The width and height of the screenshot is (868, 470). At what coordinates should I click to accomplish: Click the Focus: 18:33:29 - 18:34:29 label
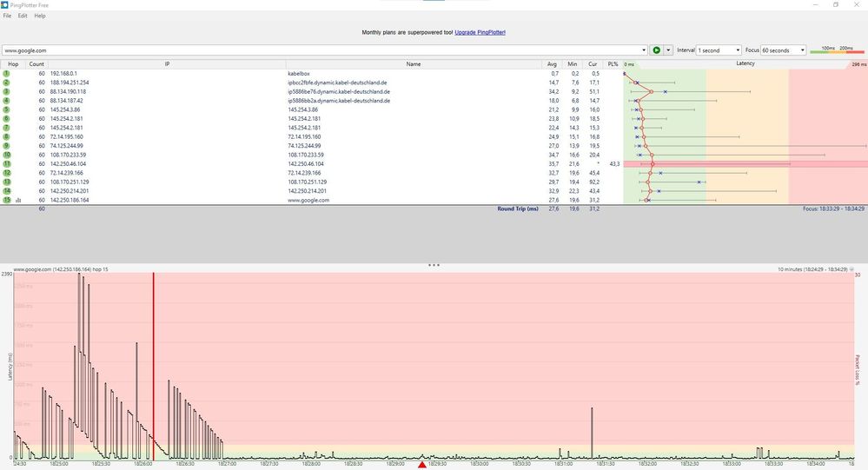[x=833, y=209]
